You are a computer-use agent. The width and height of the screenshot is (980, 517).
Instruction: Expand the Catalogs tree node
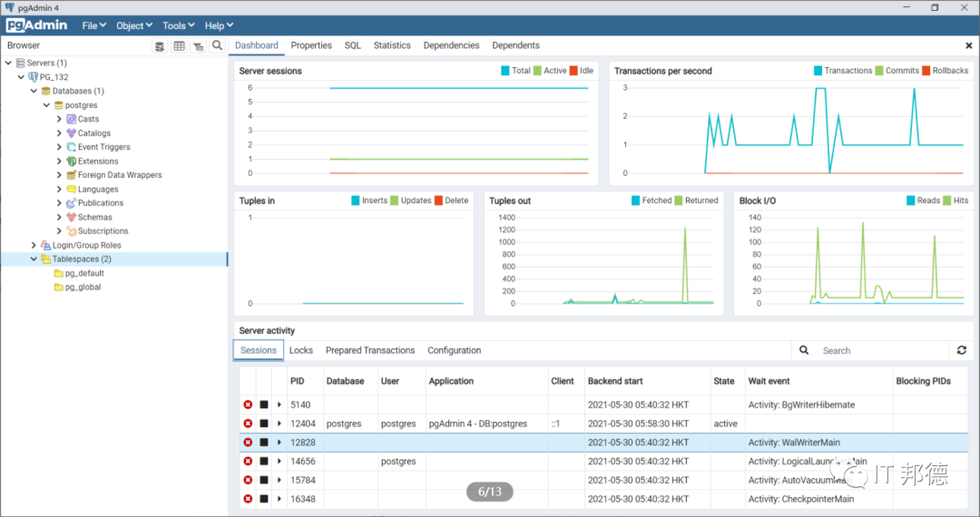coord(59,133)
